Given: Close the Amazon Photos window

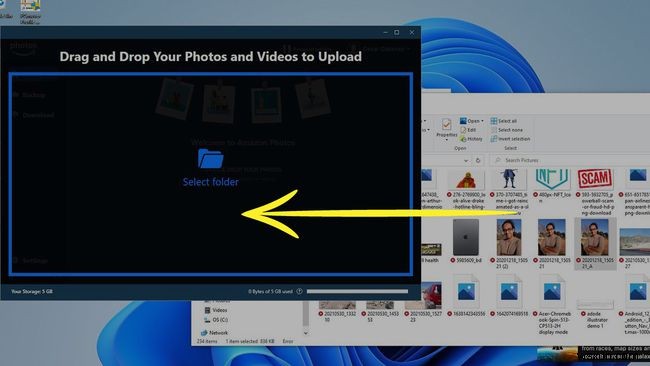Looking at the screenshot, I should pos(412,32).
